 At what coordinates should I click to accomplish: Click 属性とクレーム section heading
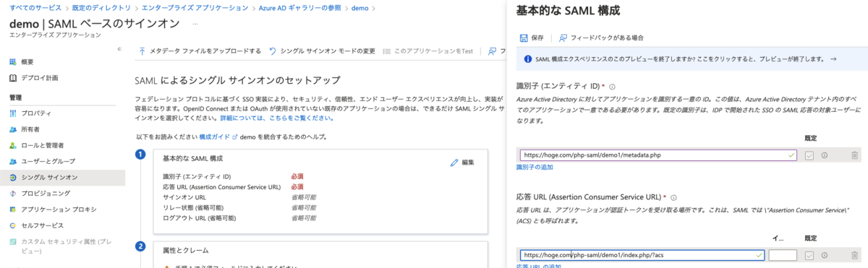[187, 250]
